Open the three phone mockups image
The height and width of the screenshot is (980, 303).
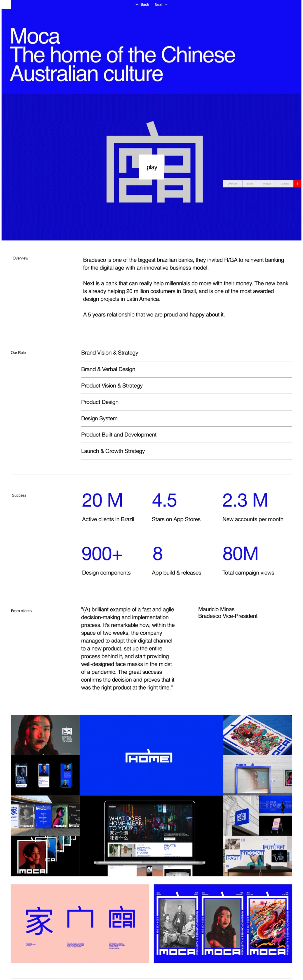click(x=45, y=775)
